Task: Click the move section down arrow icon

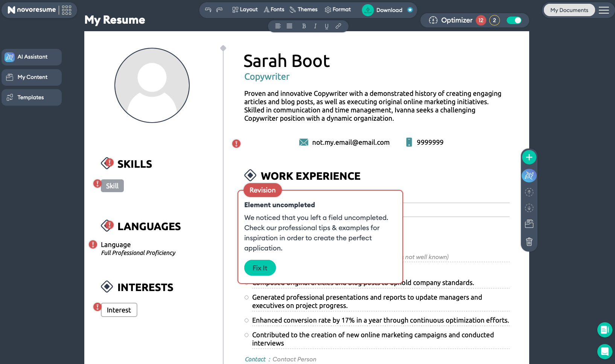Action: (x=529, y=208)
